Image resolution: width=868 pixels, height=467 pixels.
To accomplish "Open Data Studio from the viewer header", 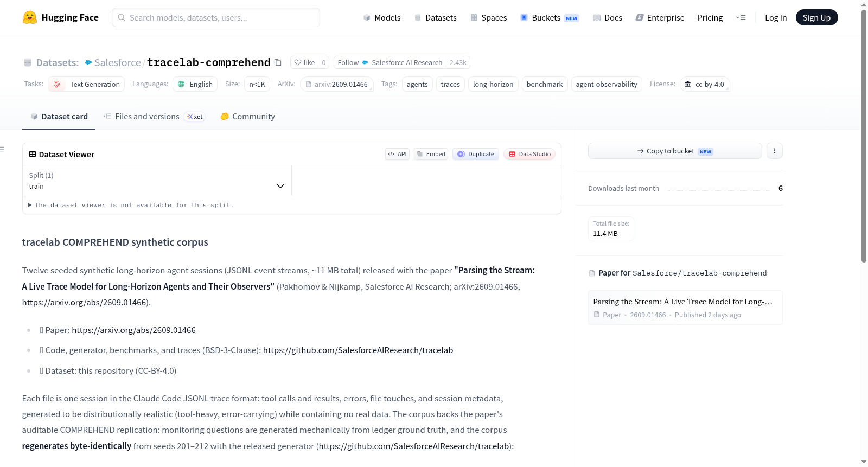I will [x=529, y=154].
